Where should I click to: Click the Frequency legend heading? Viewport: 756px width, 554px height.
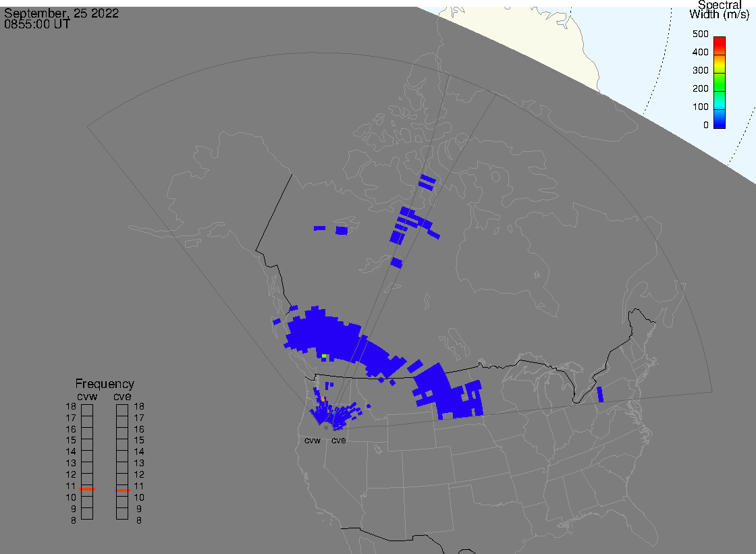105,384
